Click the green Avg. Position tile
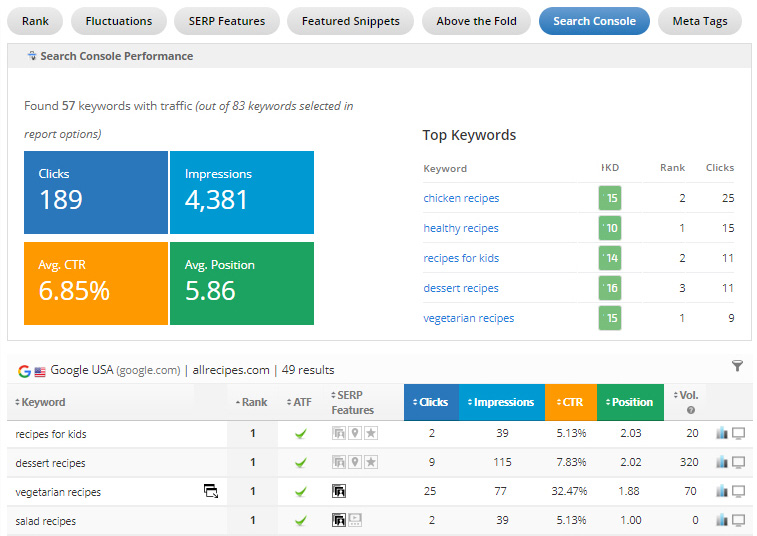Viewport: 757px width, 536px height. click(241, 283)
